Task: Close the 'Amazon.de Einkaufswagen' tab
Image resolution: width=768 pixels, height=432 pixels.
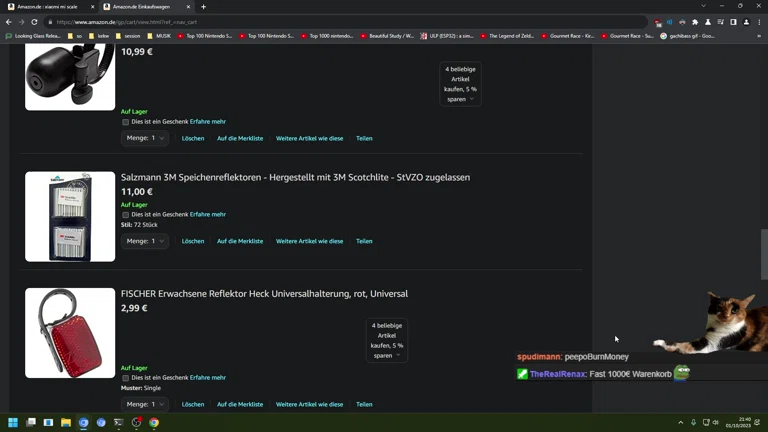Action: [x=188, y=7]
